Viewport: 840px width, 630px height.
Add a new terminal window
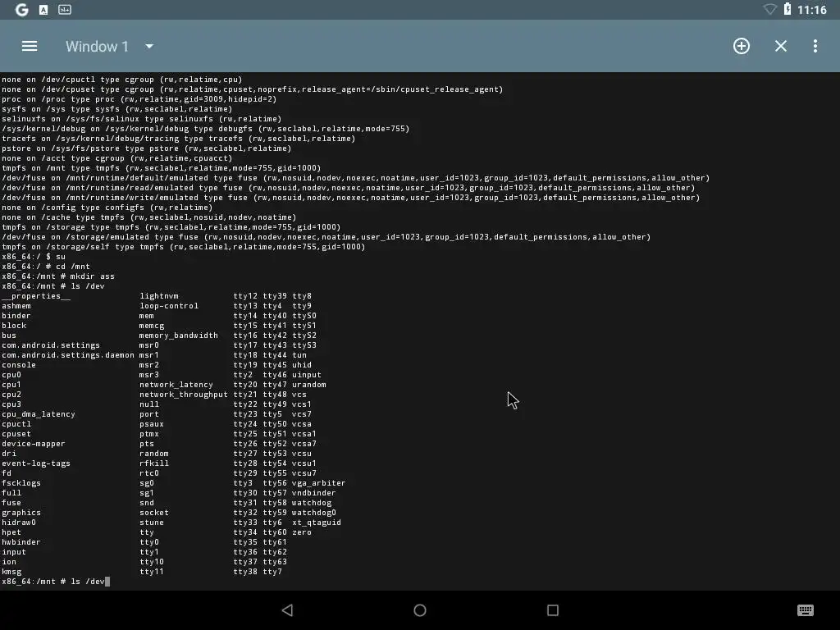(742, 46)
